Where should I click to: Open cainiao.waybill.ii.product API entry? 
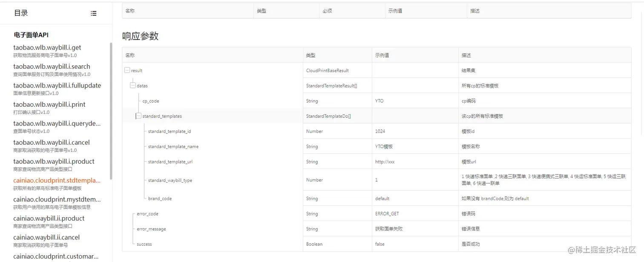(x=49, y=218)
